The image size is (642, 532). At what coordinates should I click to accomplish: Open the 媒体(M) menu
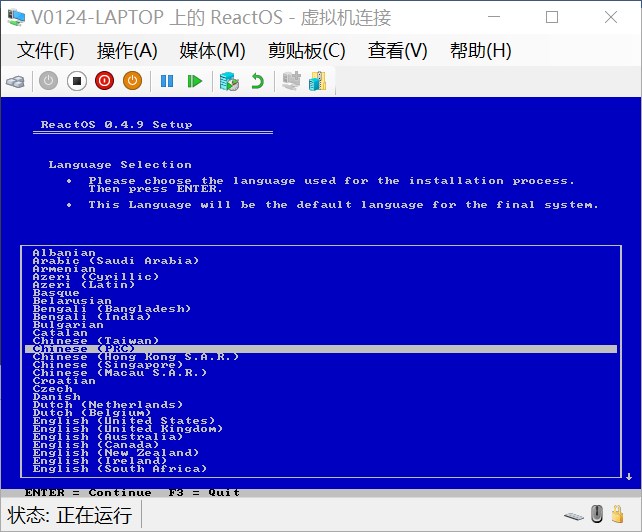[212, 51]
